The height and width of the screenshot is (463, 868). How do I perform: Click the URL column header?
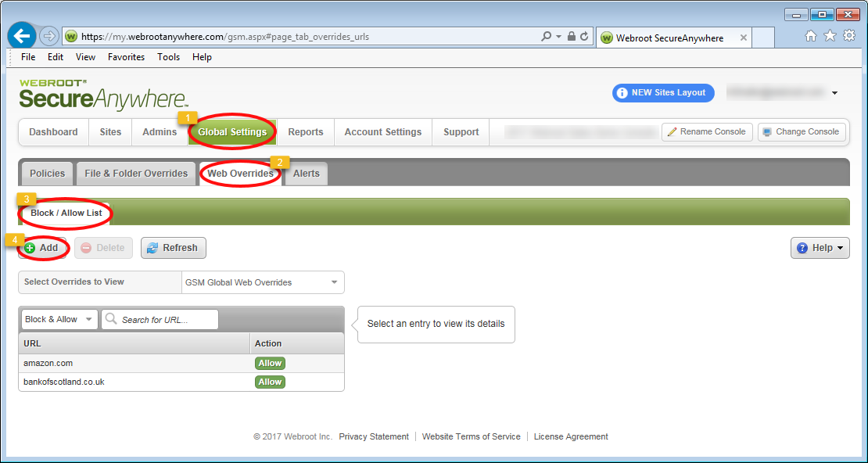[x=135, y=343]
